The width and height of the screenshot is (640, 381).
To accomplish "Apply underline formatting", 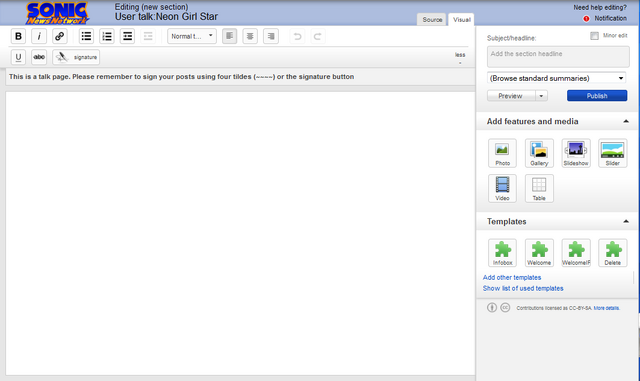I will pos(18,57).
